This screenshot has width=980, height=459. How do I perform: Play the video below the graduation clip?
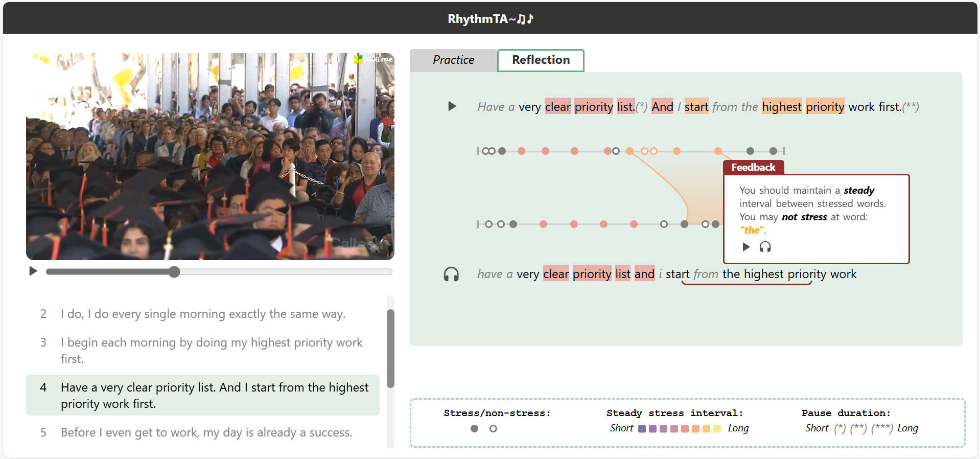pyautogui.click(x=33, y=271)
